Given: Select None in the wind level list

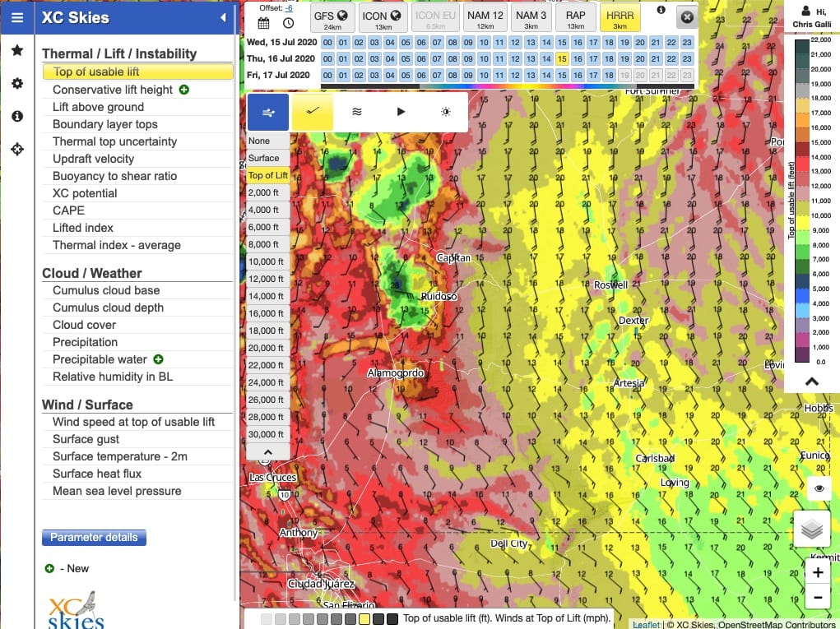Looking at the screenshot, I should point(268,141).
